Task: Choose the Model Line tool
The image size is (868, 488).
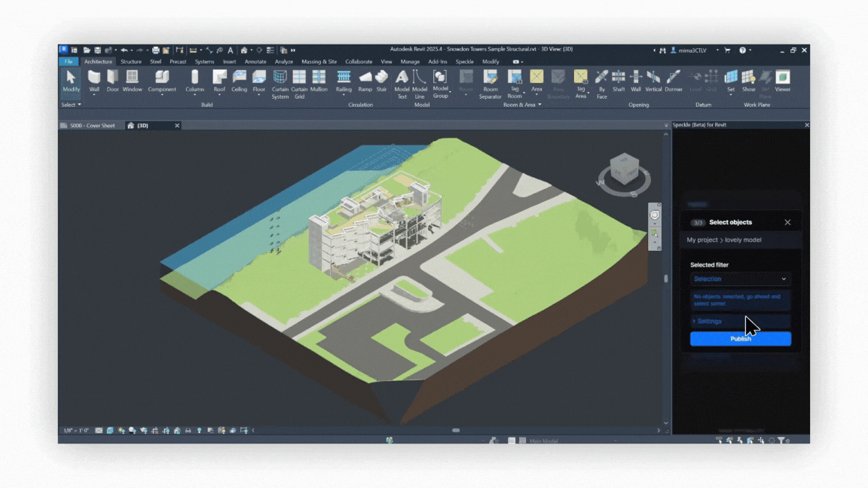Action: click(x=420, y=84)
